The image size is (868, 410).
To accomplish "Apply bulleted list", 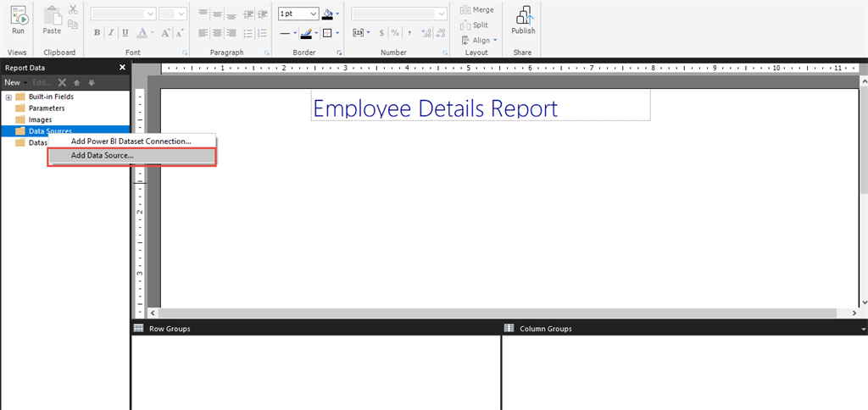I will coord(248,33).
